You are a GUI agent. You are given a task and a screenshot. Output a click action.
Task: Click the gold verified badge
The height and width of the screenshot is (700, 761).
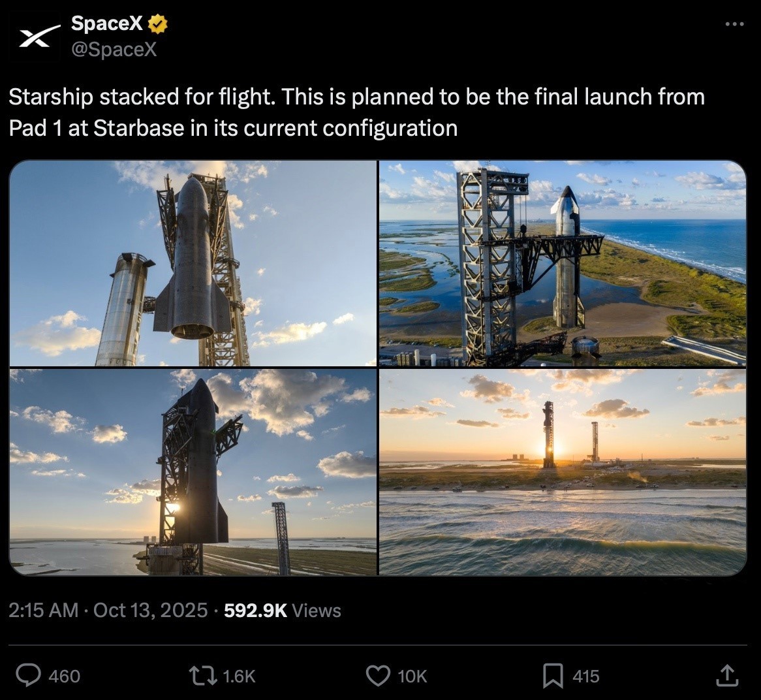(158, 24)
